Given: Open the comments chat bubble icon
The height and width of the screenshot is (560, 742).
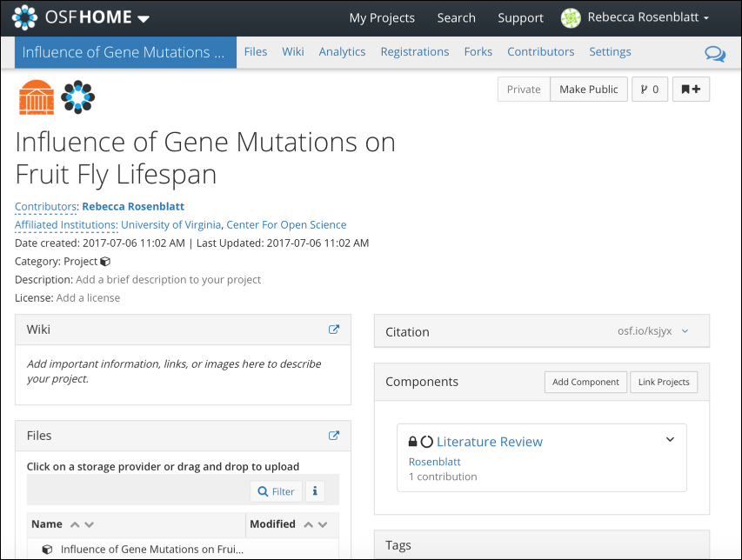Looking at the screenshot, I should [x=715, y=54].
